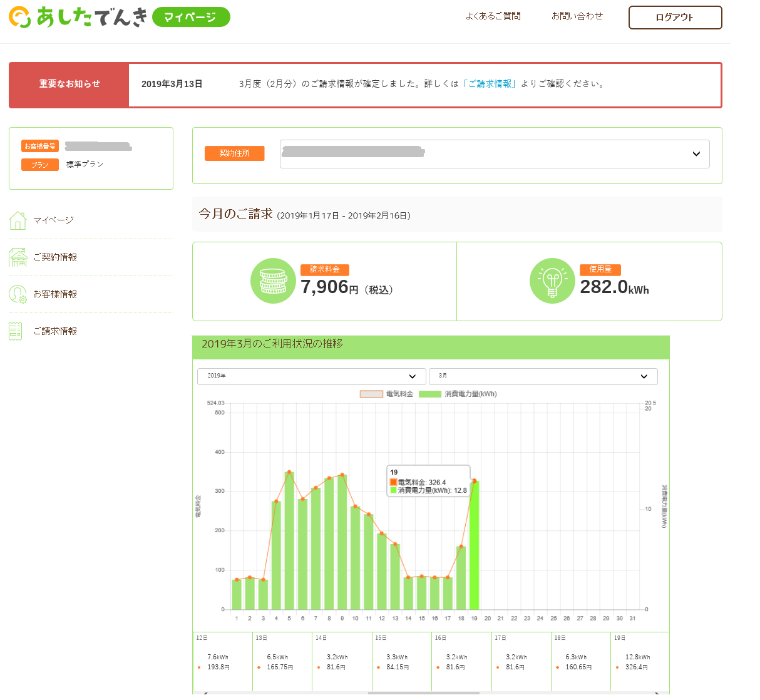Click 2019年3月のご利用状況の推移 heading

(272, 344)
